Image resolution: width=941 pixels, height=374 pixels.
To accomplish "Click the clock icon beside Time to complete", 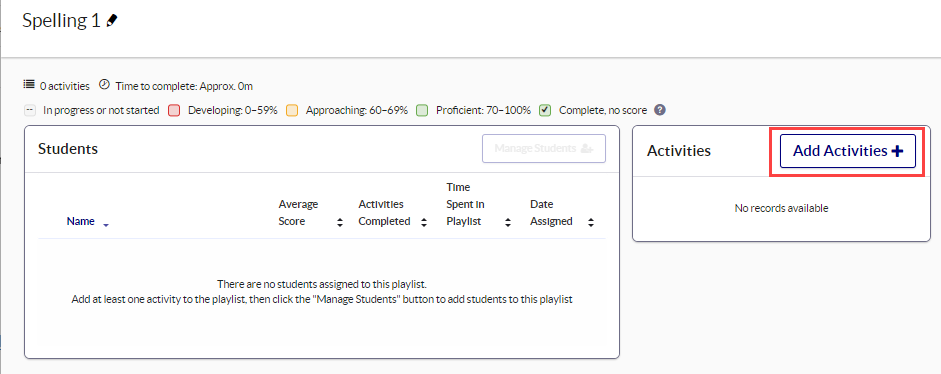I will coord(104,85).
